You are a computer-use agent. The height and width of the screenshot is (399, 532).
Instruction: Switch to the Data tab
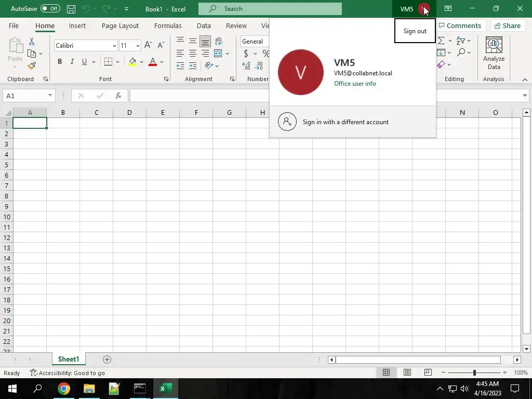point(204,26)
